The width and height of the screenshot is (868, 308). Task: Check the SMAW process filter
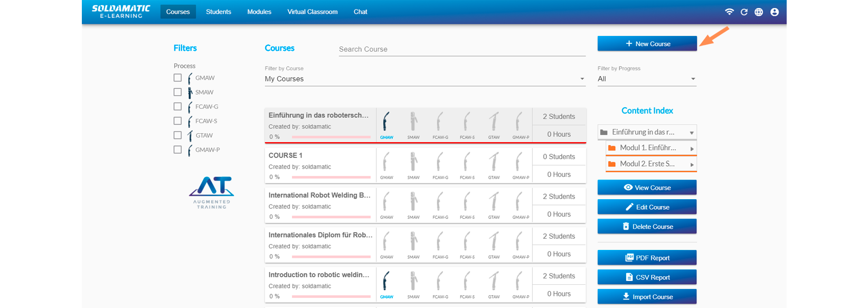tap(177, 92)
